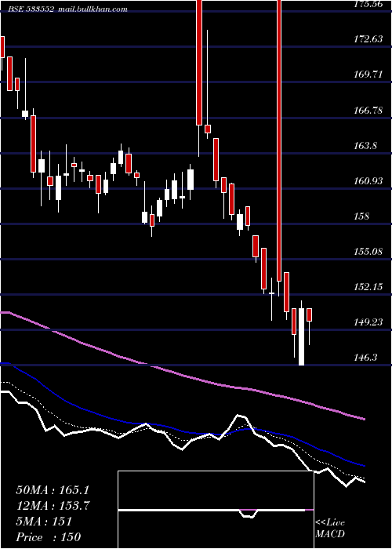The width and height of the screenshot is (392, 549).
Task: Click the 152.15 price axis value
Action: pos(368,287)
